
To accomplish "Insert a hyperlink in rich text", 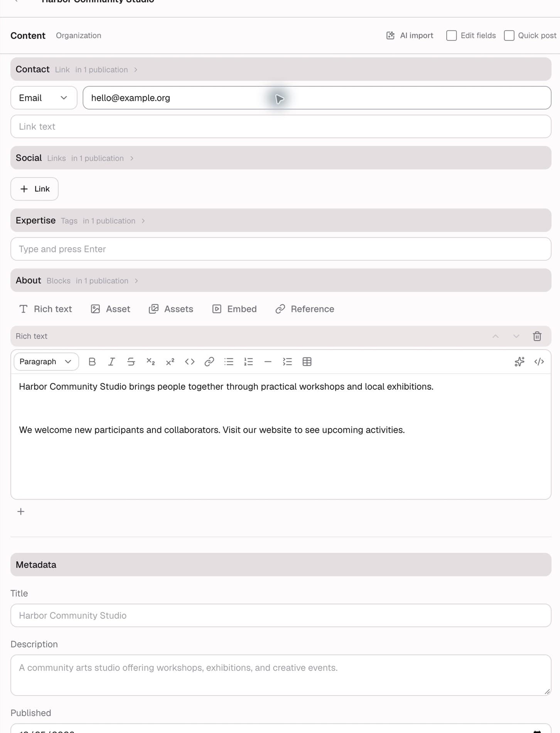I will (209, 361).
